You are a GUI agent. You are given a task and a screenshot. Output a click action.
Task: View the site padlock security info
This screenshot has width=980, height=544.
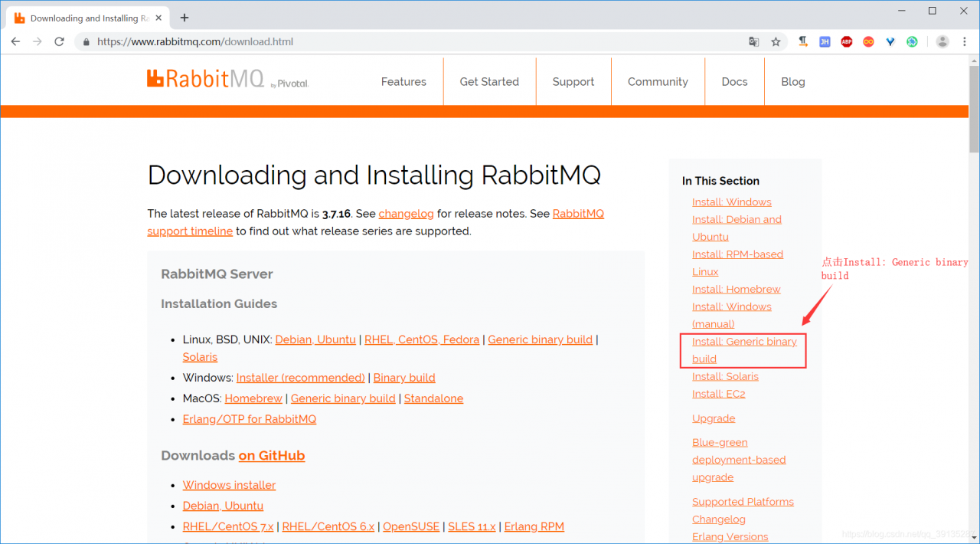[x=86, y=41]
